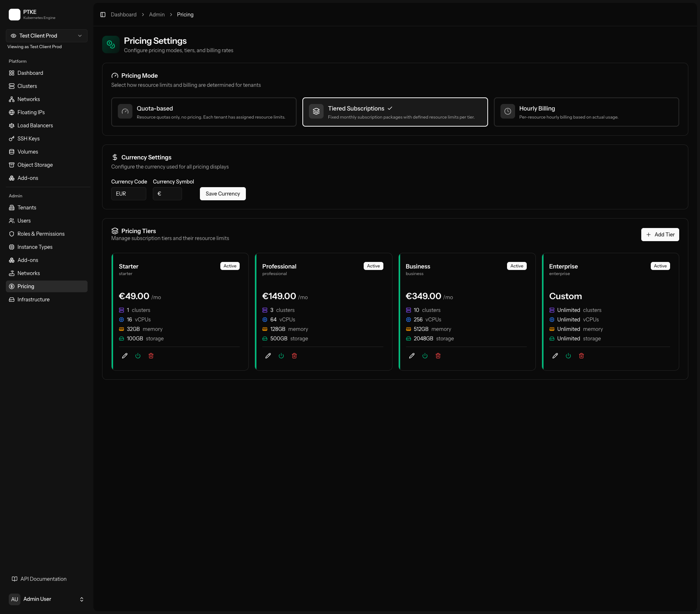Select the Clusters icon in sidebar
The height and width of the screenshot is (614, 700).
pos(12,86)
